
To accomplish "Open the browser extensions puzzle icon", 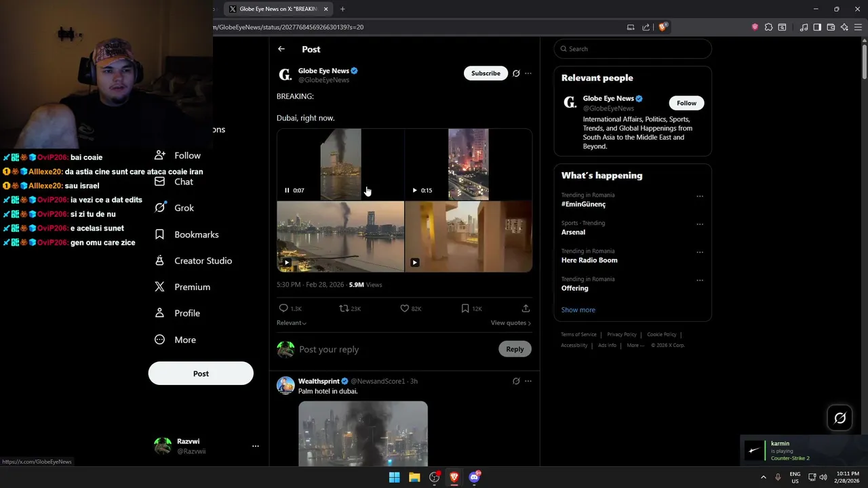I will [x=768, y=27].
